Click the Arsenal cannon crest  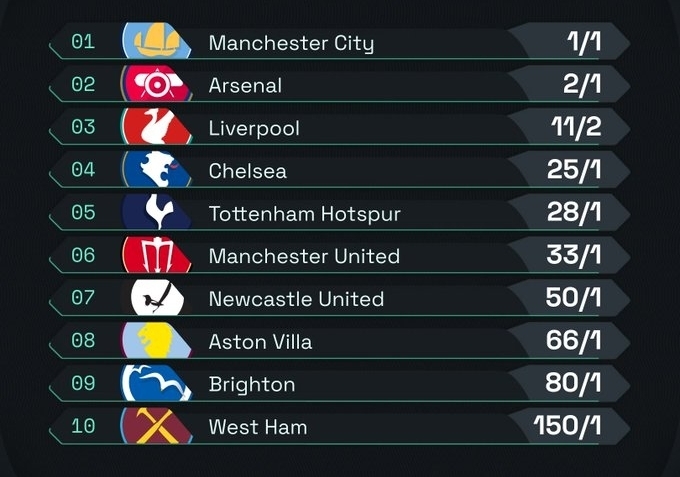pos(156,85)
